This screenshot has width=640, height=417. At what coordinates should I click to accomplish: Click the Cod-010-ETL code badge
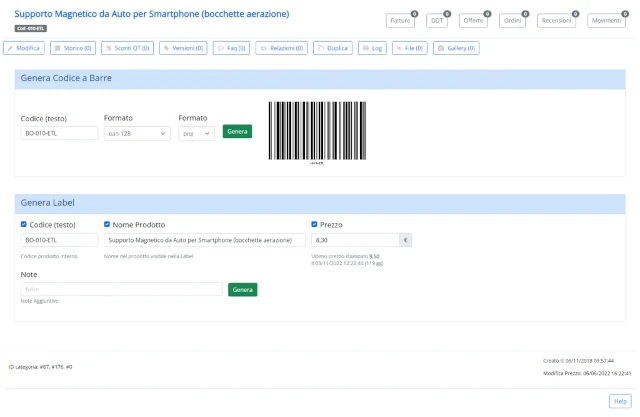[x=31, y=29]
